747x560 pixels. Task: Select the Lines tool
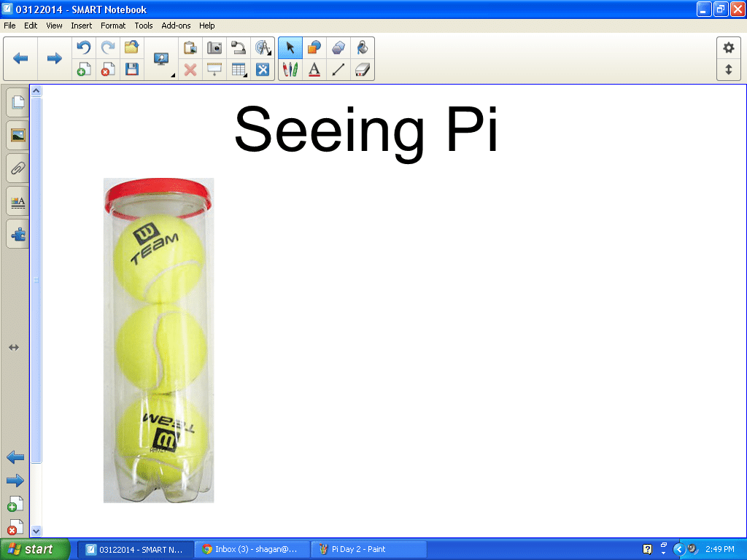coord(338,69)
